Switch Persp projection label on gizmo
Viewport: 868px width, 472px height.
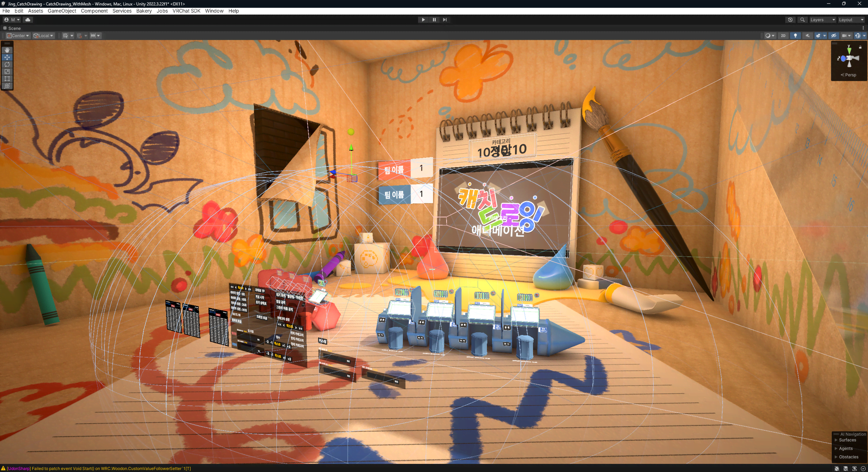[x=849, y=75]
